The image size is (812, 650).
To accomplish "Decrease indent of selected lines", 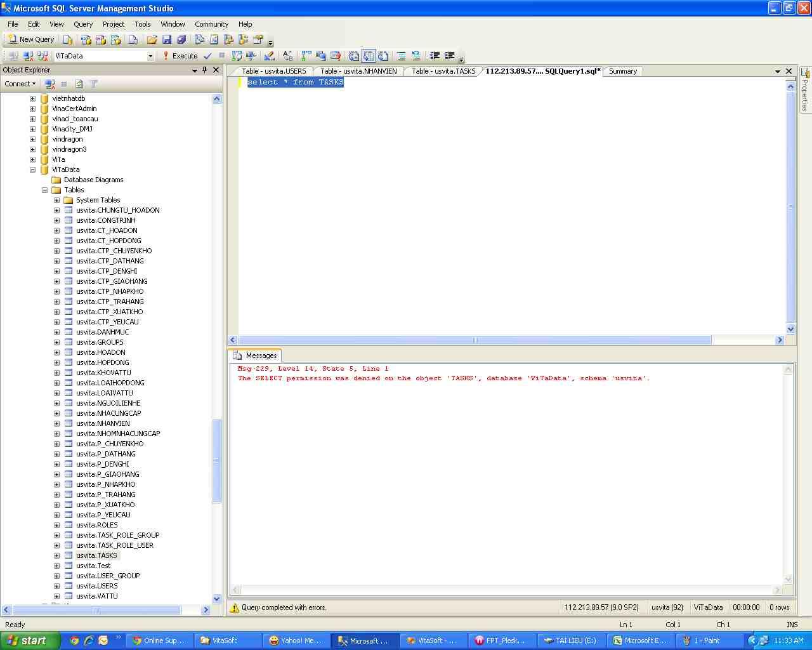I will click(x=435, y=56).
